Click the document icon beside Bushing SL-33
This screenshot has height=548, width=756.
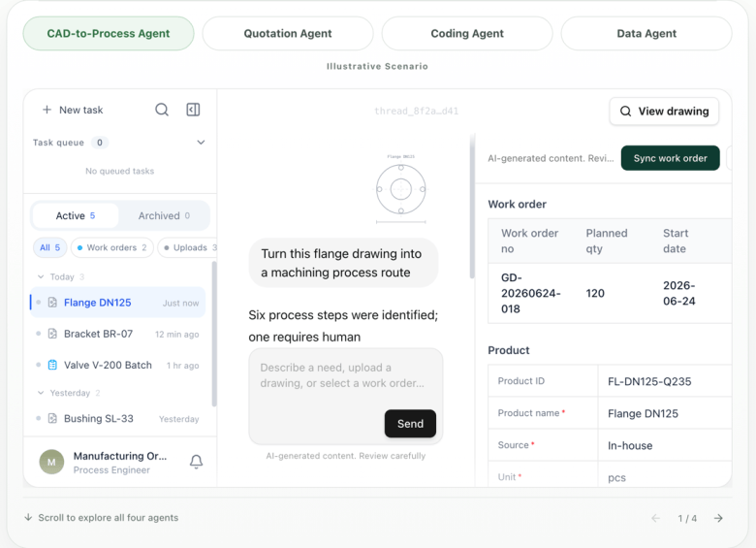pos(52,418)
